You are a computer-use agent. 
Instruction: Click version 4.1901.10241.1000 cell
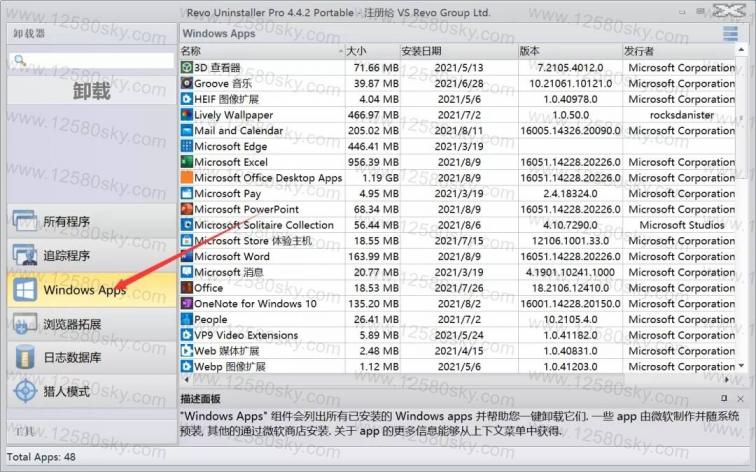click(570, 272)
